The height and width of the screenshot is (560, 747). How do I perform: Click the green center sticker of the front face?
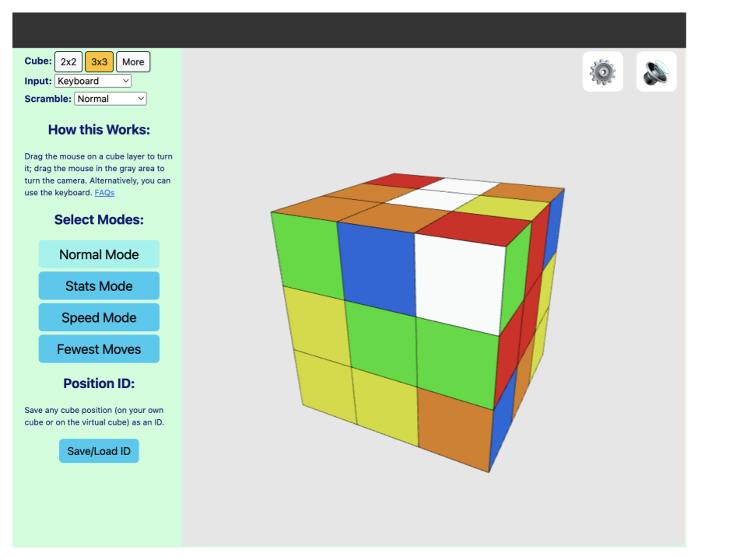(x=381, y=341)
